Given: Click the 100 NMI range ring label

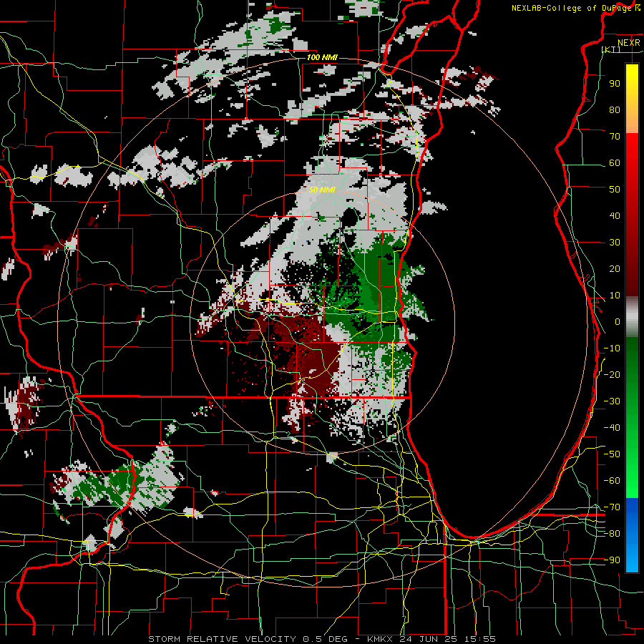Looking at the screenshot, I should click(322, 57).
